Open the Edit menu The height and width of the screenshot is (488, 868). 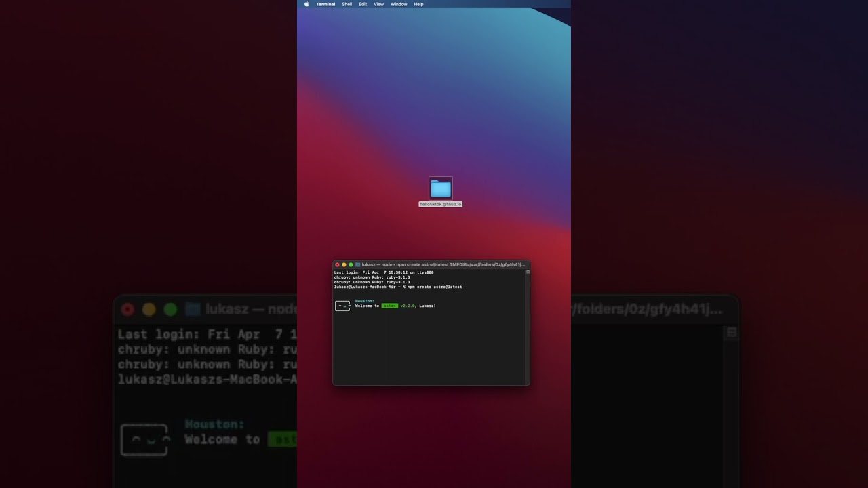coord(363,4)
